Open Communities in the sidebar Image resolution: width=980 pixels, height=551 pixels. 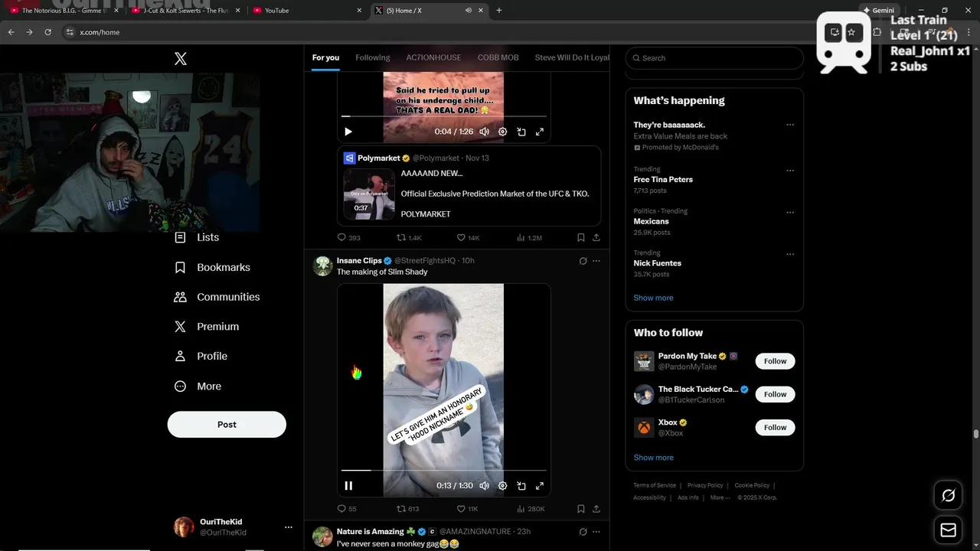click(217, 297)
